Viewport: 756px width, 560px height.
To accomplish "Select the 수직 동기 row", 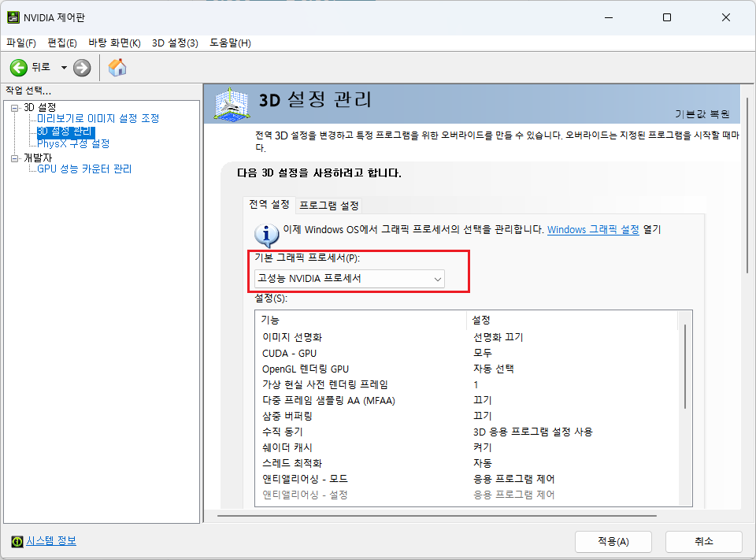I will click(467, 432).
